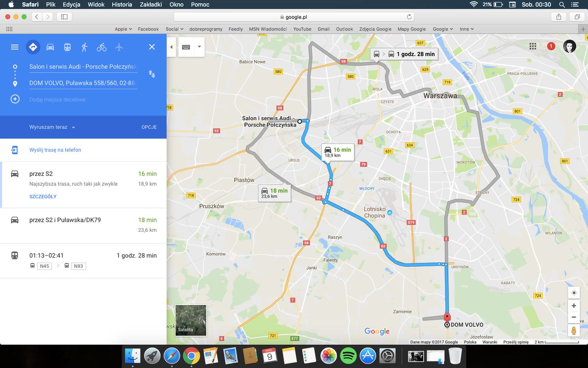Select best travel mode directions icon
This screenshot has width=588, height=368.
tap(33, 47)
